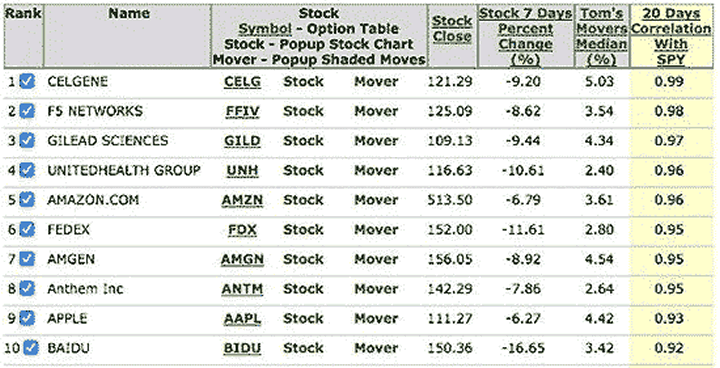Open AMZN option table link
Image resolution: width=720 pixels, height=368 pixels.
[x=242, y=200]
